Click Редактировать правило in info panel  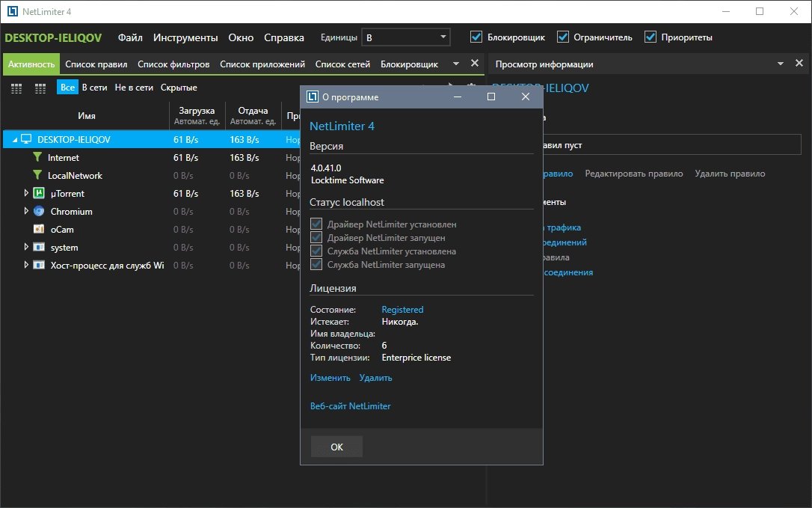[x=634, y=174]
